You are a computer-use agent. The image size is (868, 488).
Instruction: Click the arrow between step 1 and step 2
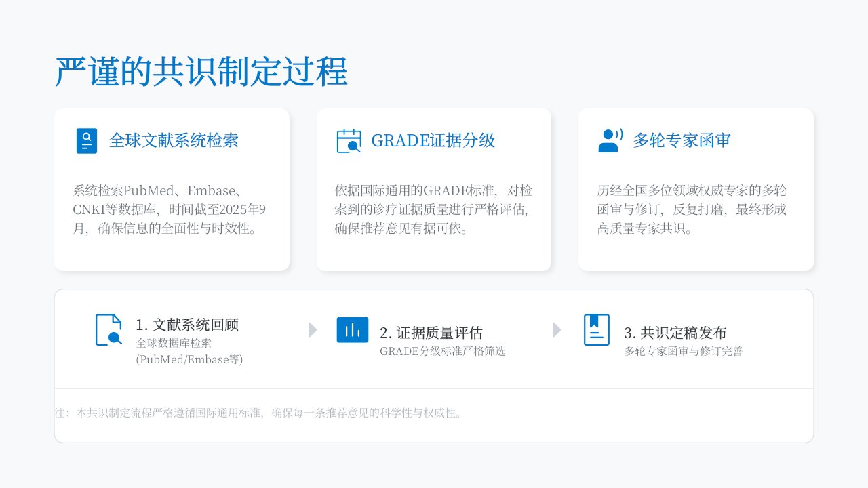(x=313, y=330)
